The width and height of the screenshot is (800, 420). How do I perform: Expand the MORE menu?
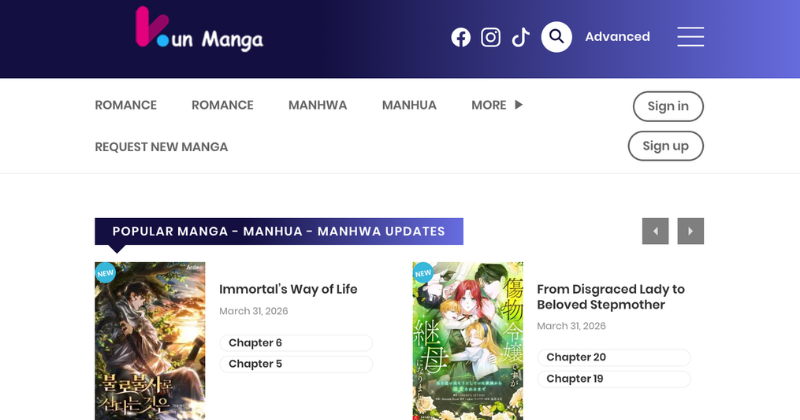point(497,105)
